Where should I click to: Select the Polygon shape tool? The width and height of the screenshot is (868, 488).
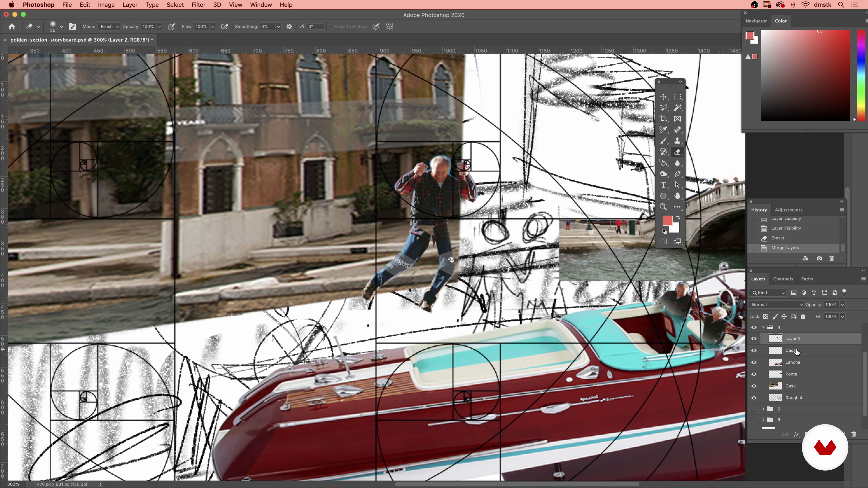click(x=663, y=196)
